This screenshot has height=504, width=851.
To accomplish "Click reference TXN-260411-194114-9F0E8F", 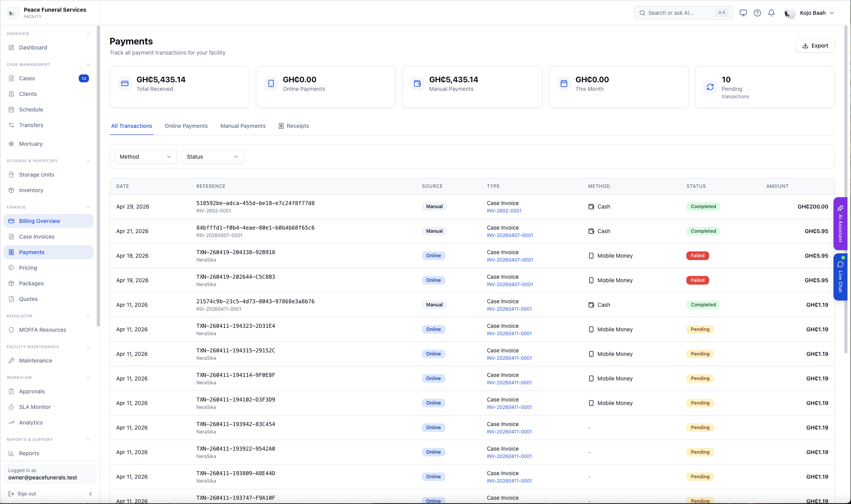I will pos(236,375).
